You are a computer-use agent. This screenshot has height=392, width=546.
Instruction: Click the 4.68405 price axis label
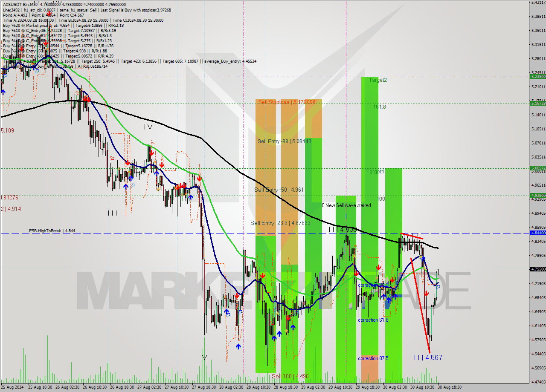tap(538, 297)
